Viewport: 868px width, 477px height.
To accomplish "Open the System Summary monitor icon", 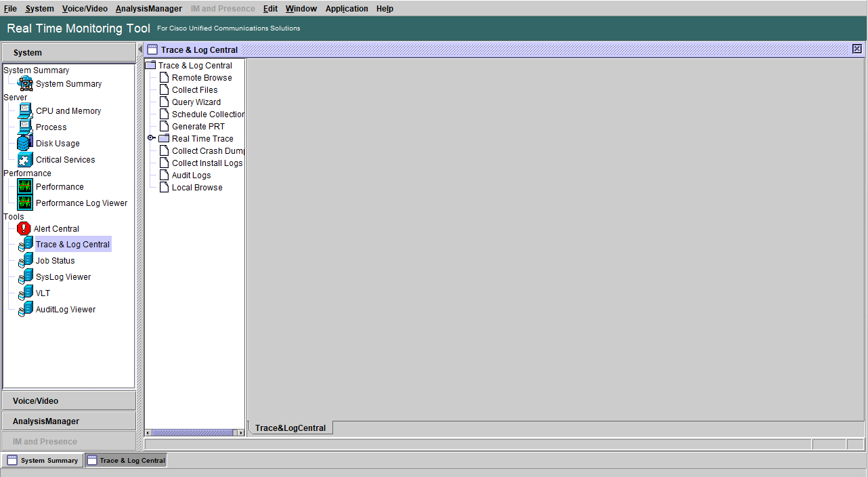I will (26, 84).
